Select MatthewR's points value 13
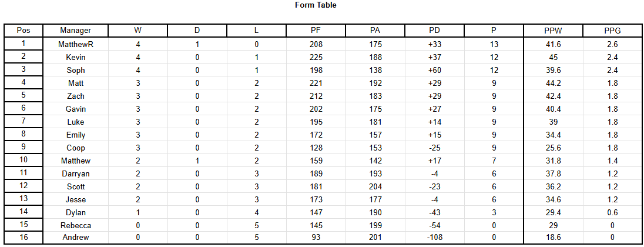Screen dimensions: 644x247 (x=494, y=44)
